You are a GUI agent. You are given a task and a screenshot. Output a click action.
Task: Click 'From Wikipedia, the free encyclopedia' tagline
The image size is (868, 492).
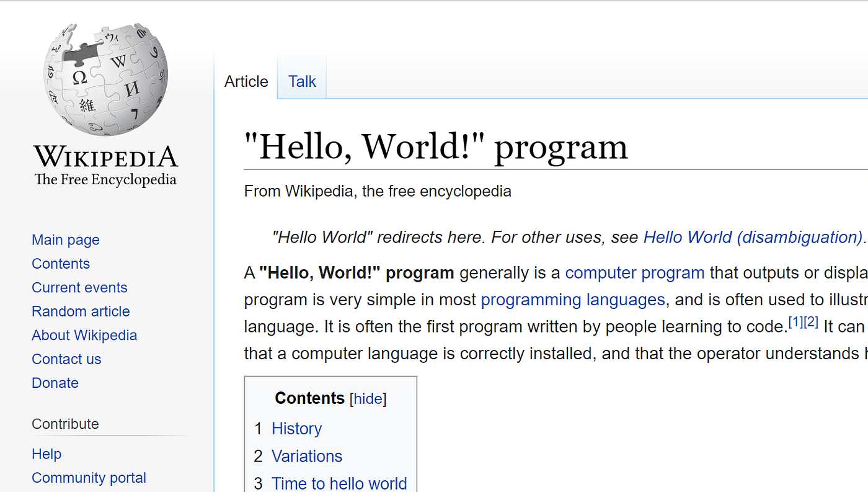tap(378, 191)
